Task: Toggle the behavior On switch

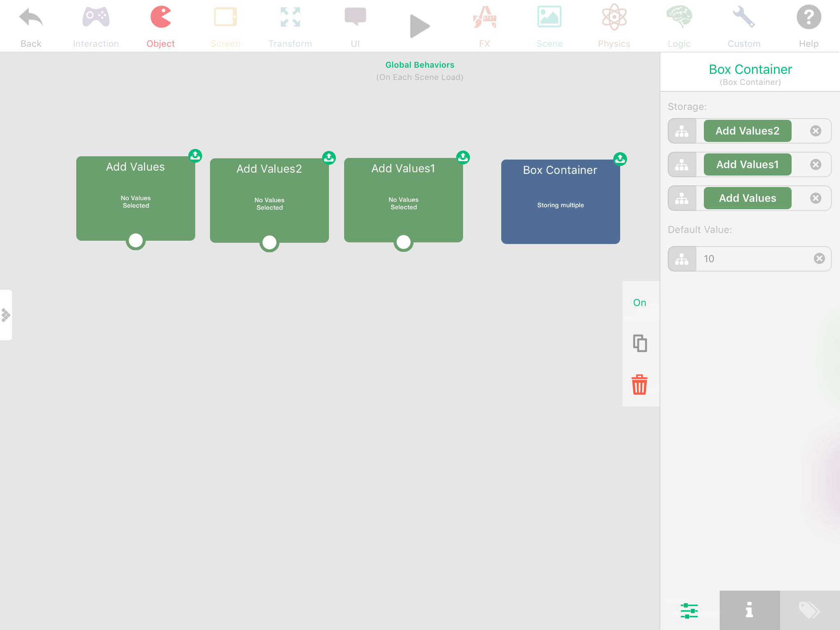Action: 639,303
